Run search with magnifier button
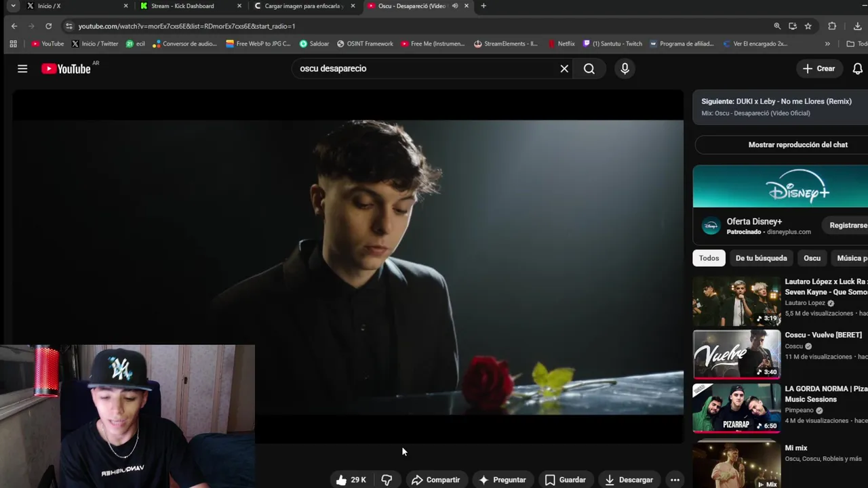This screenshot has height=488, width=868. coord(589,68)
